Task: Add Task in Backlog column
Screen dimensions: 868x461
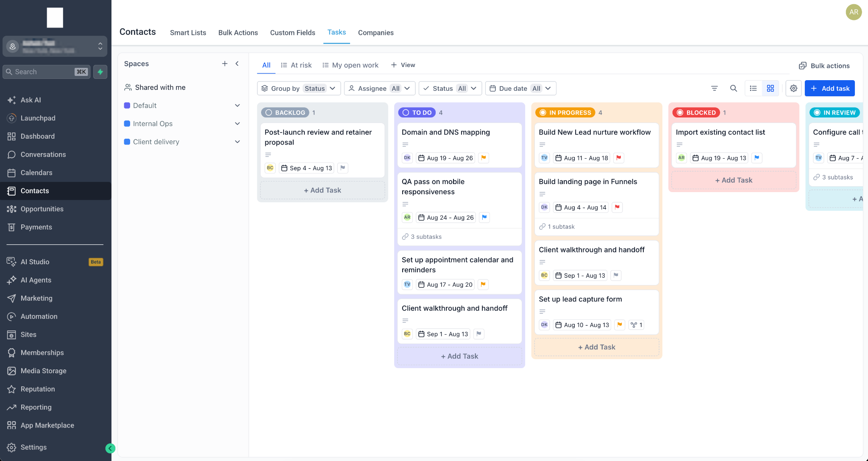Action: coord(323,190)
